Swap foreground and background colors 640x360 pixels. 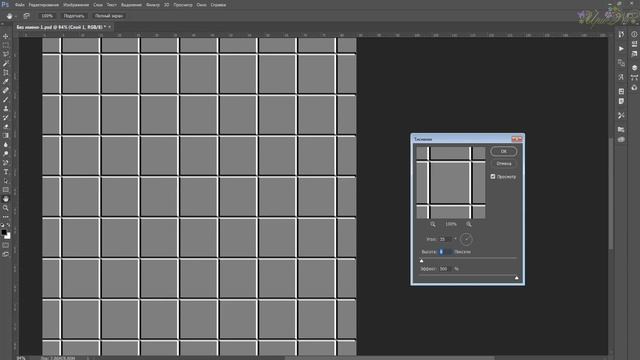coord(9,225)
